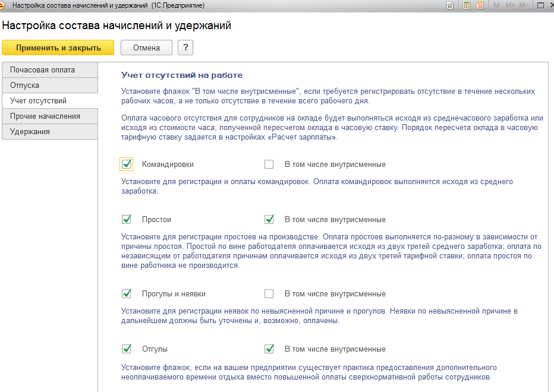The width and height of the screenshot is (554, 392).
Task: Toggle Прогулы и неявки checkbox
Action: click(127, 294)
